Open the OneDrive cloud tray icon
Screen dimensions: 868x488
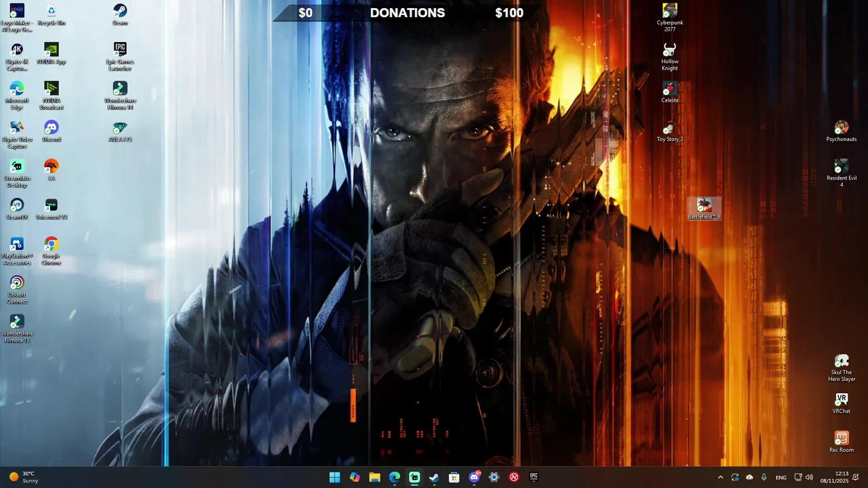[749, 477]
